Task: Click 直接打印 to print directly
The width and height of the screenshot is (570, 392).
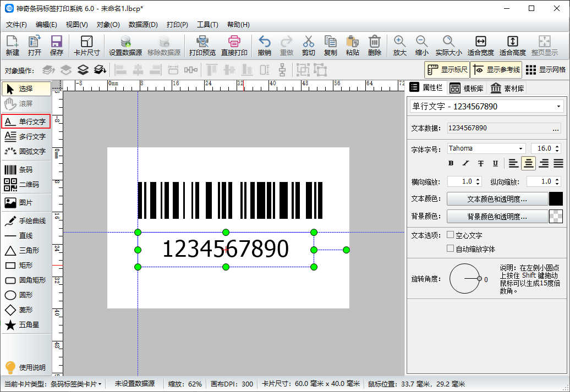Action: [234, 46]
